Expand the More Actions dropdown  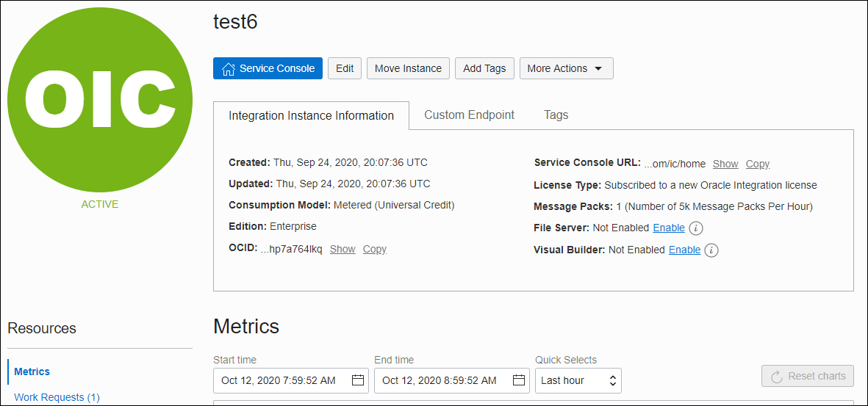567,68
